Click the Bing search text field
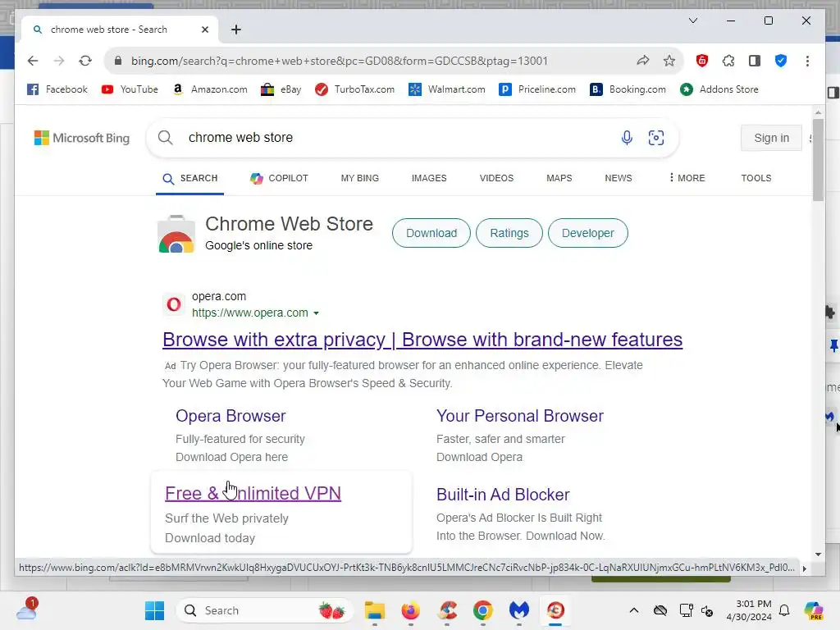The image size is (840, 630). coord(396,138)
